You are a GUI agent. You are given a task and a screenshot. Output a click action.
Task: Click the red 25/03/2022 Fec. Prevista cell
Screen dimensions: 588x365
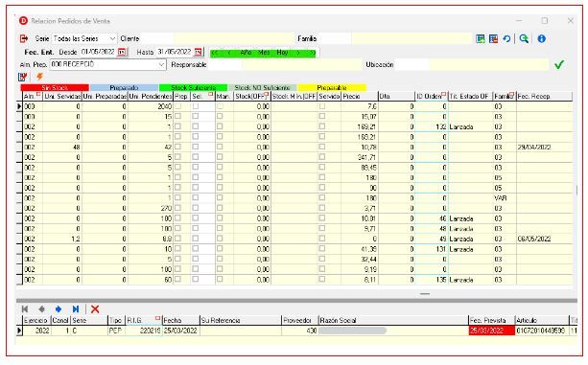pos(492,331)
